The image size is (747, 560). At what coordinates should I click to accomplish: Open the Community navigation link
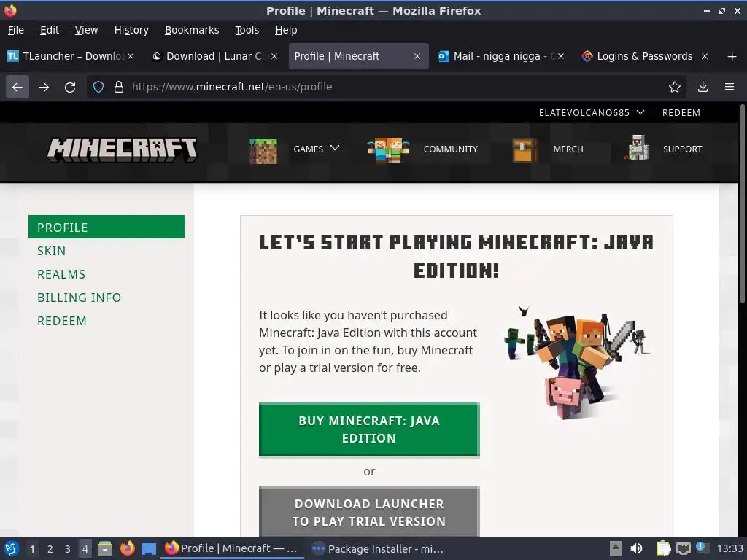point(450,149)
